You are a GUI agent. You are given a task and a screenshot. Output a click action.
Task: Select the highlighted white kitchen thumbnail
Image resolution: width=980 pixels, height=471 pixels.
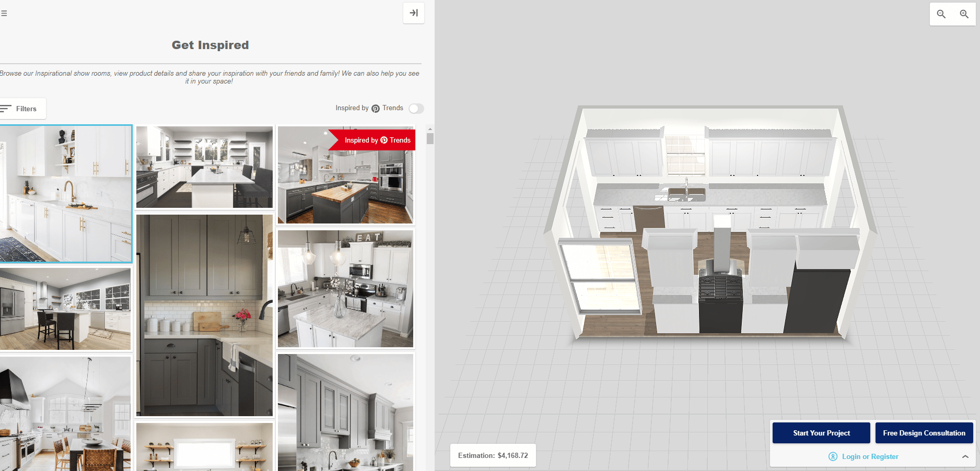(65, 194)
